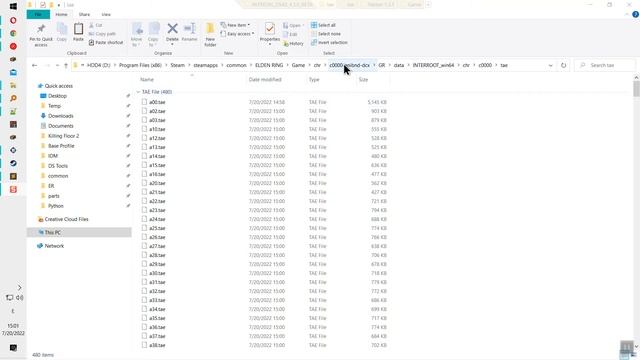Open Steam from the taskbar
Screen dimensions: 640x360
(x=13, y=163)
